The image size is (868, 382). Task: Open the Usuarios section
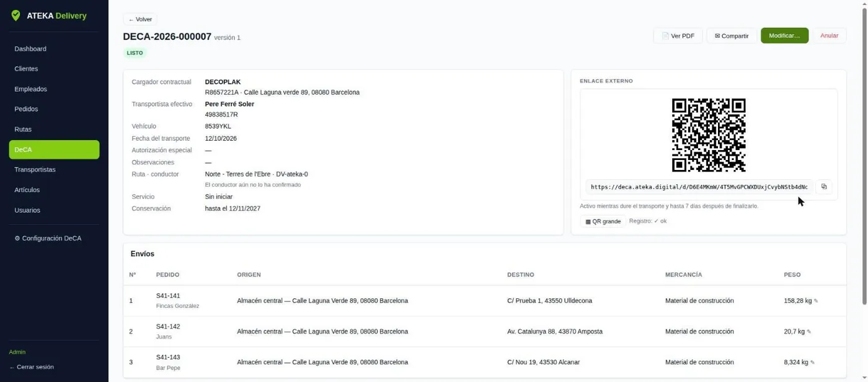click(54, 210)
